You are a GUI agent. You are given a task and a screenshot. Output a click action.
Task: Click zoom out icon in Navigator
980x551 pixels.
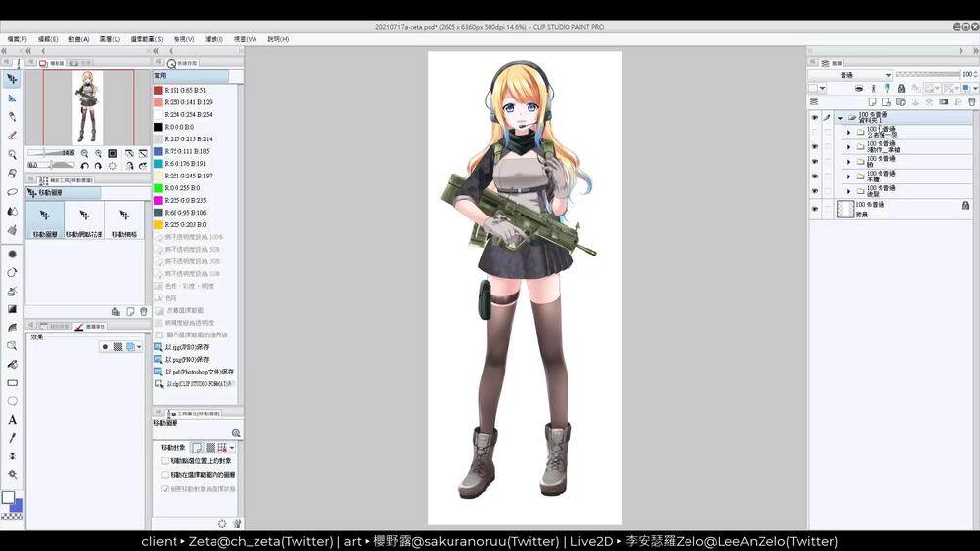pyautogui.click(x=84, y=153)
